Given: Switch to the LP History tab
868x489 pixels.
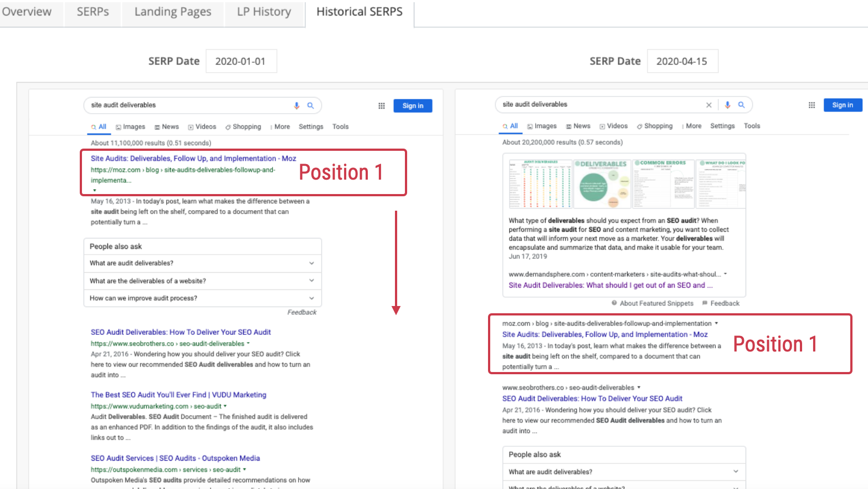Looking at the screenshot, I should (264, 11).
